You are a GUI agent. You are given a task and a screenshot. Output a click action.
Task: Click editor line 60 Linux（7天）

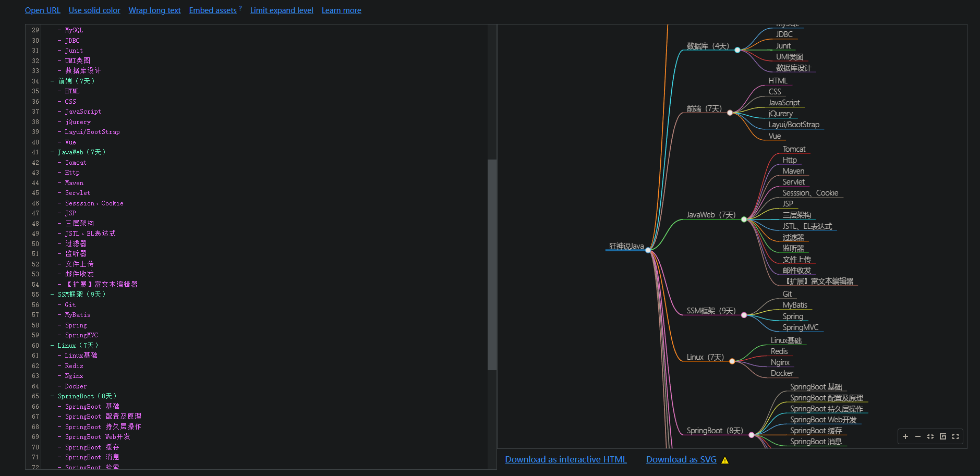pyautogui.click(x=78, y=346)
